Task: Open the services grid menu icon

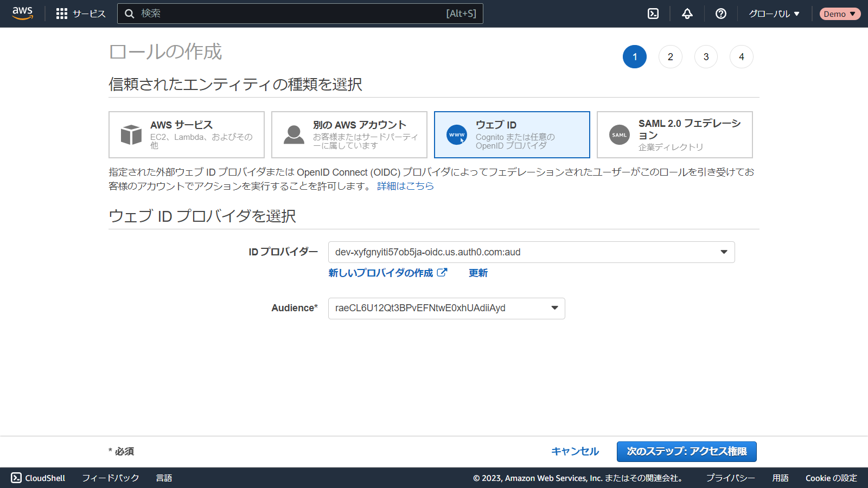Action: [x=62, y=14]
